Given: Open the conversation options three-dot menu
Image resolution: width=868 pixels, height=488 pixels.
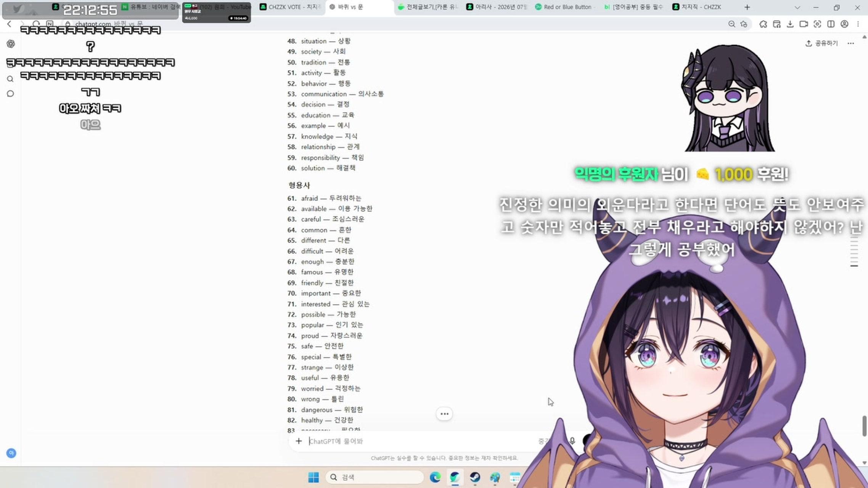Looking at the screenshot, I should [x=851, y=43].
